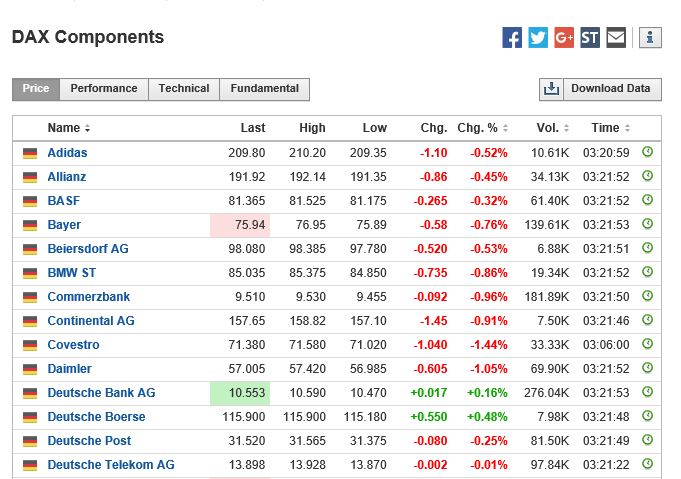Click the Download Data button
Viewport: 681px width, 479px height.
[610, 89]
